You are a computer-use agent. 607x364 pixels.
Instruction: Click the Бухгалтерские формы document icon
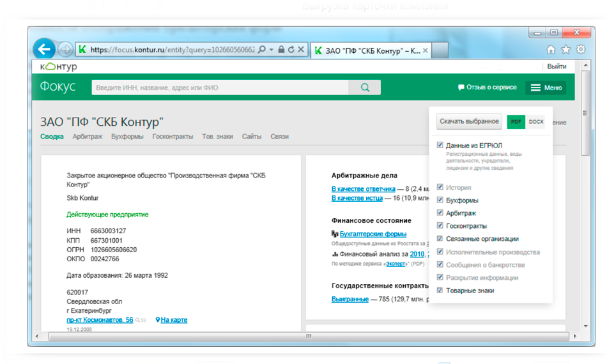point(335,234)
